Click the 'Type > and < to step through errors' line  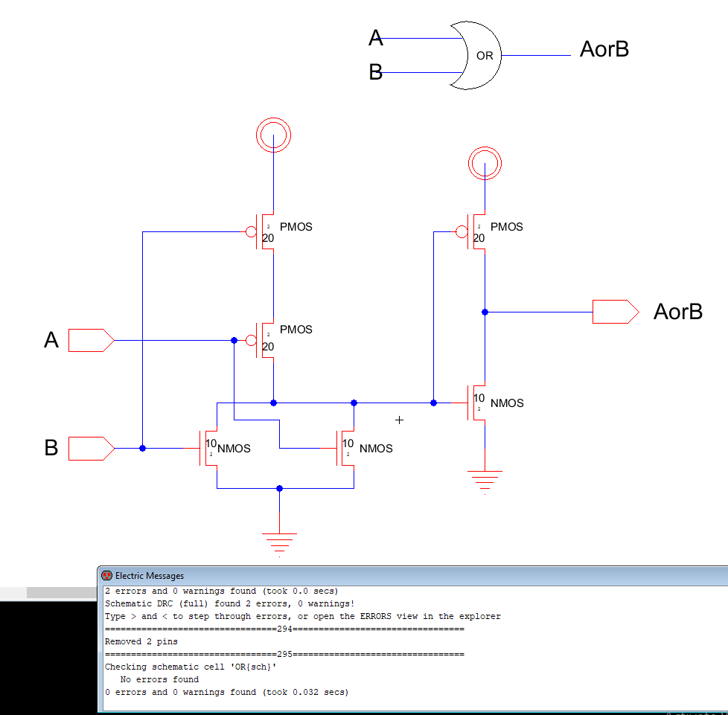[303, 616]
